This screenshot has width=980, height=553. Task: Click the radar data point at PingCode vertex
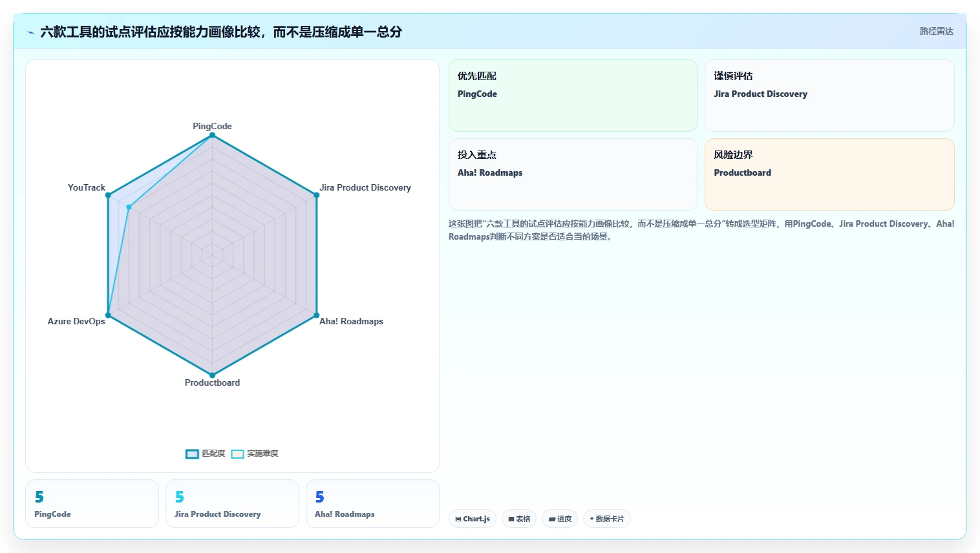click(x=212, y=135)
